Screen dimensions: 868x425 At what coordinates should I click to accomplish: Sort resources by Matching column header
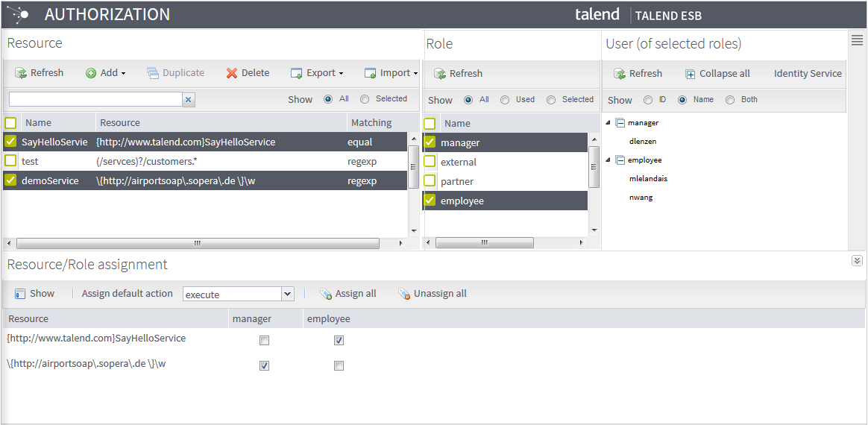[x=371, y=122]
